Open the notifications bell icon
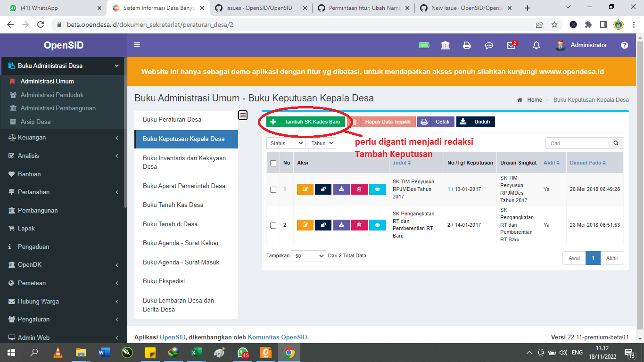 click(x=536, y=45)
